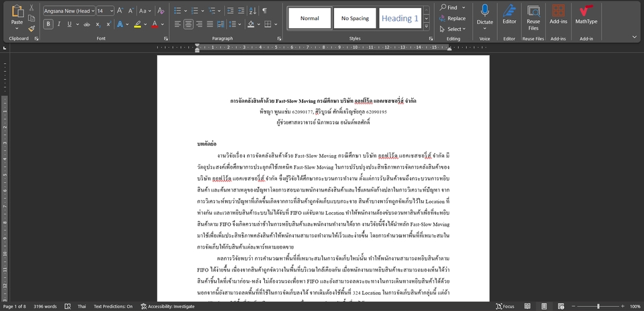Open Font dialog launcher
The height and width of the screenshot is (311, 644).
click(166, 39)
